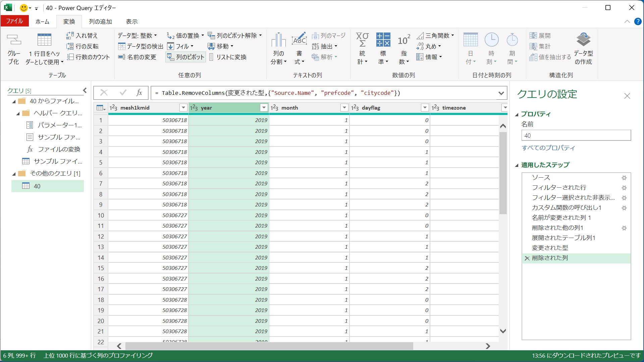Click the すべてのプロパティ link
This screenshot has height=362, width=644.
coord(548,148)
